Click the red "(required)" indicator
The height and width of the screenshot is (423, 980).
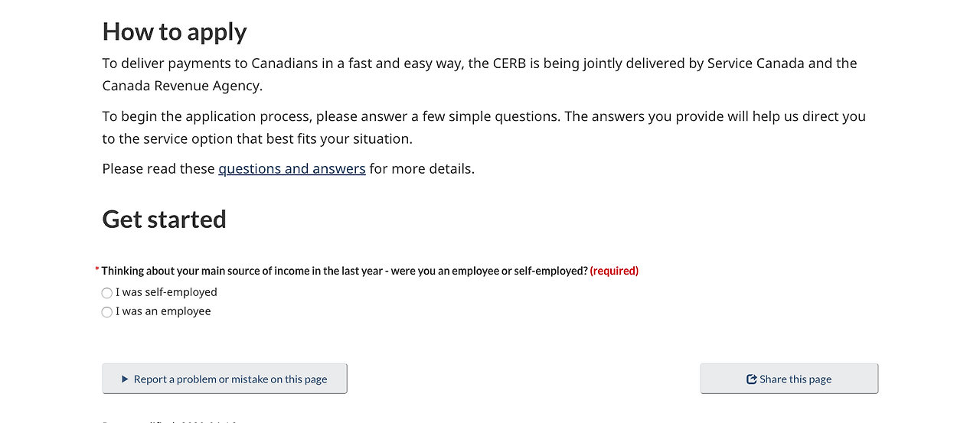(614, 271)
